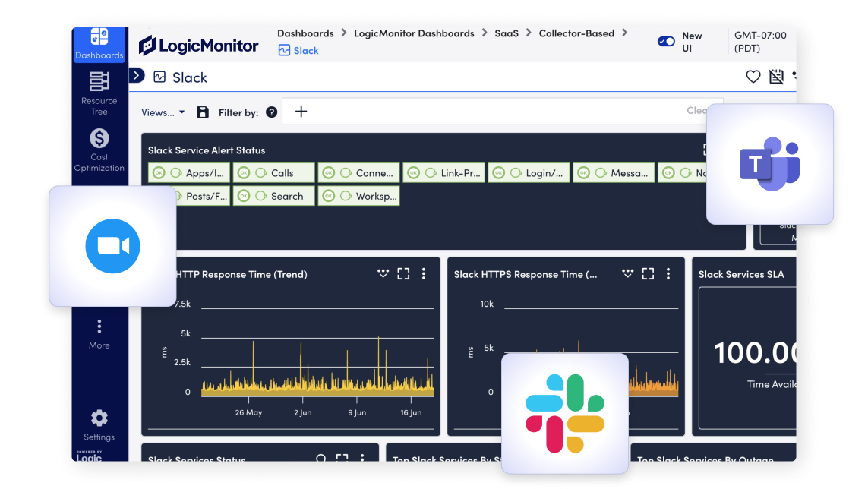Image resolution: width=868 pixels, height=489 pixels.
Task: Expand HTTP Response Time (Trend) widget fullscreen
Action: (403, 273)
